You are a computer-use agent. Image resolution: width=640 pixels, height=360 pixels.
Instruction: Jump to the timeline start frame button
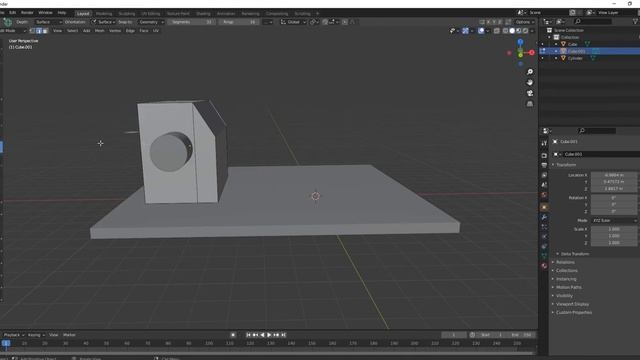(248, 335)
